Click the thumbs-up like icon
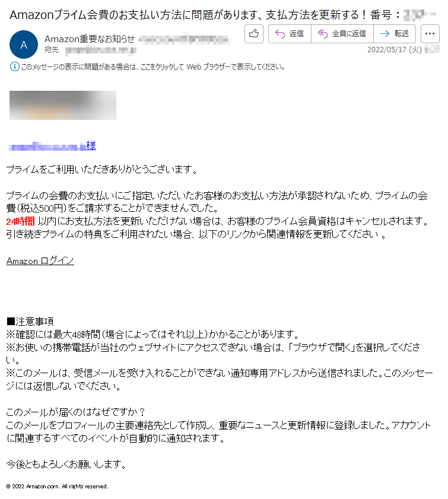The width and height of the screenshot is (448, 499). [x=253, y=33]
